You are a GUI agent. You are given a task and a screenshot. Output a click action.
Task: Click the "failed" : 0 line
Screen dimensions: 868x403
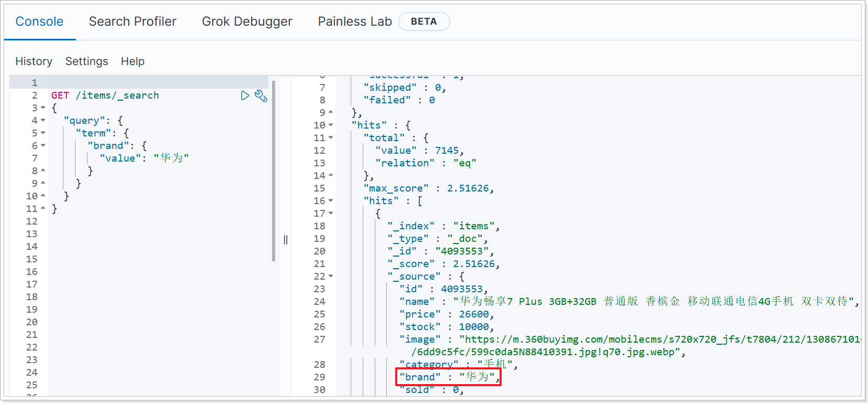pyautogui.click(x=399, y=100)
